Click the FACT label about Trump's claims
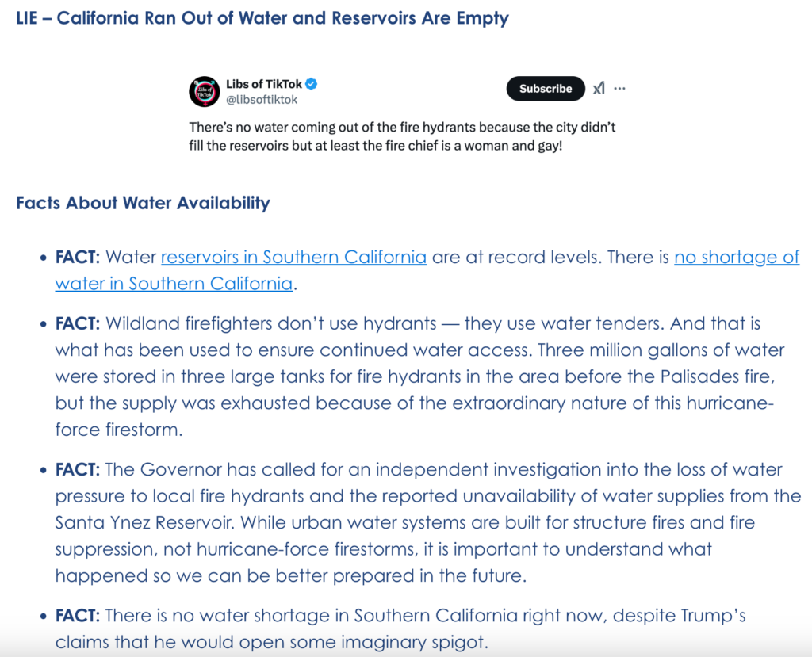The width and height of the screenshot is (812, 657). click(78, 615)
